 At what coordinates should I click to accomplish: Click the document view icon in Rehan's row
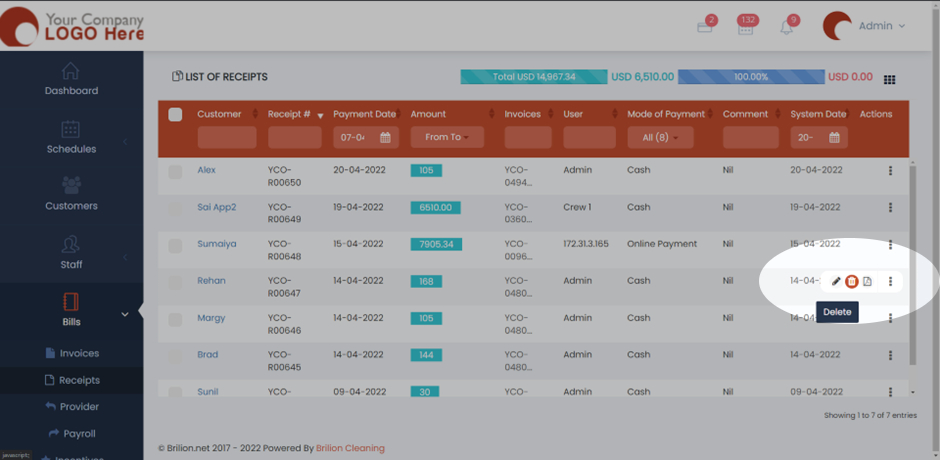click(867, 282)
